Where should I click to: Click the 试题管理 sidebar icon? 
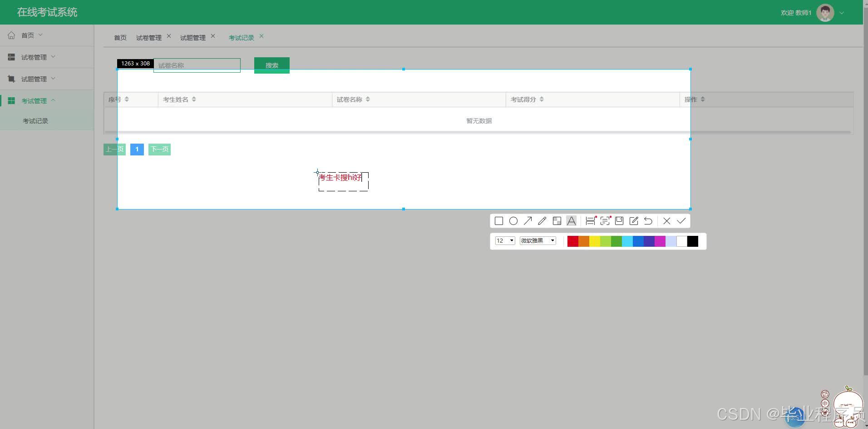point(11,79)
